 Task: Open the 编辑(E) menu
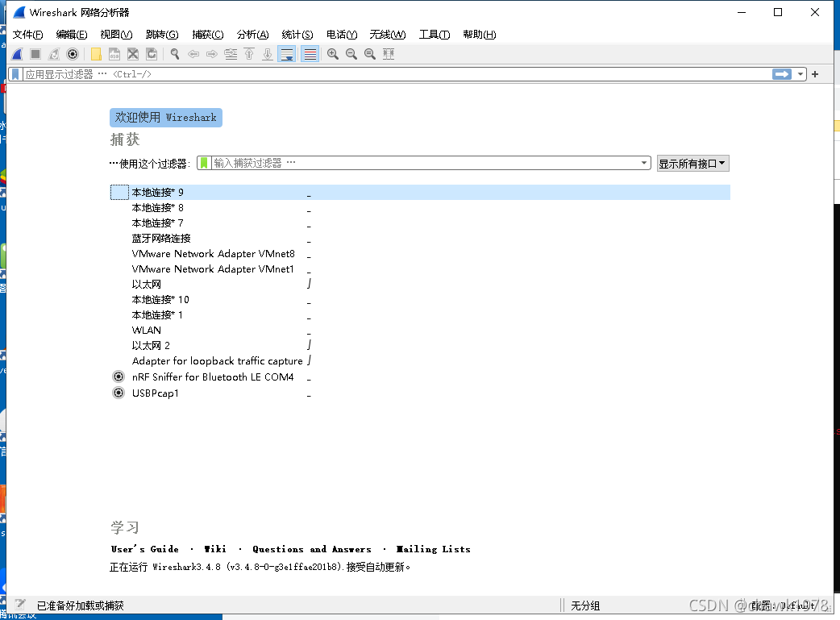click(72, 35)
